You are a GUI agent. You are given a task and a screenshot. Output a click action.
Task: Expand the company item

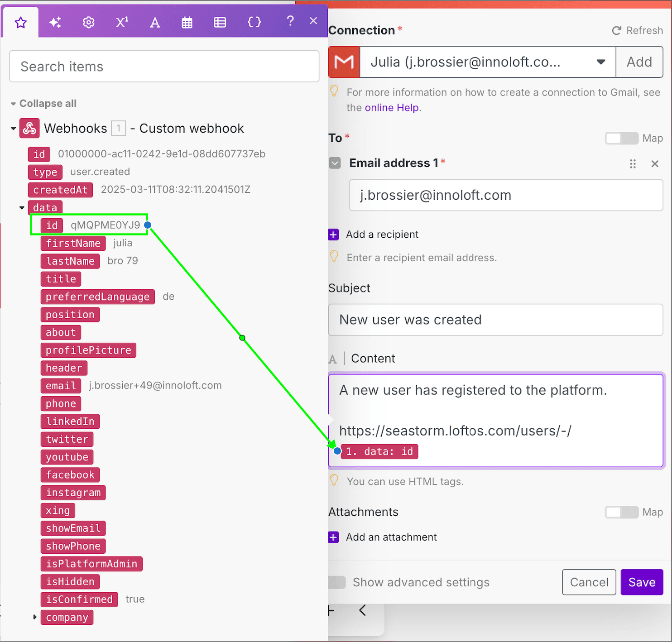35,617
